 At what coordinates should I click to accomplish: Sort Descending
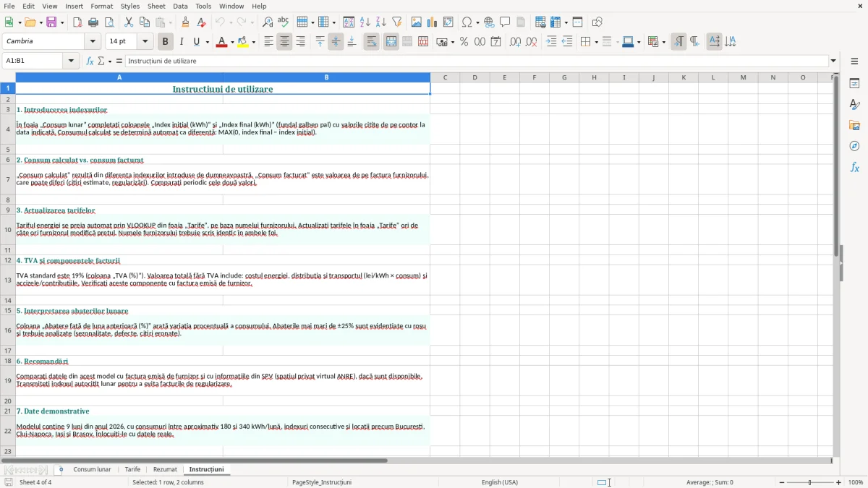(x=381, y=22)
